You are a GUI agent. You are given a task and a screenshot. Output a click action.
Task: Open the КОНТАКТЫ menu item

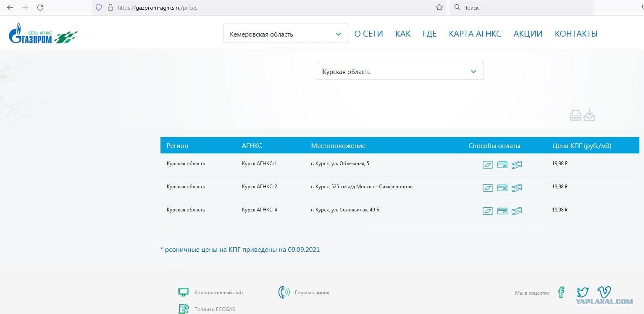click(x=576, y=34)
